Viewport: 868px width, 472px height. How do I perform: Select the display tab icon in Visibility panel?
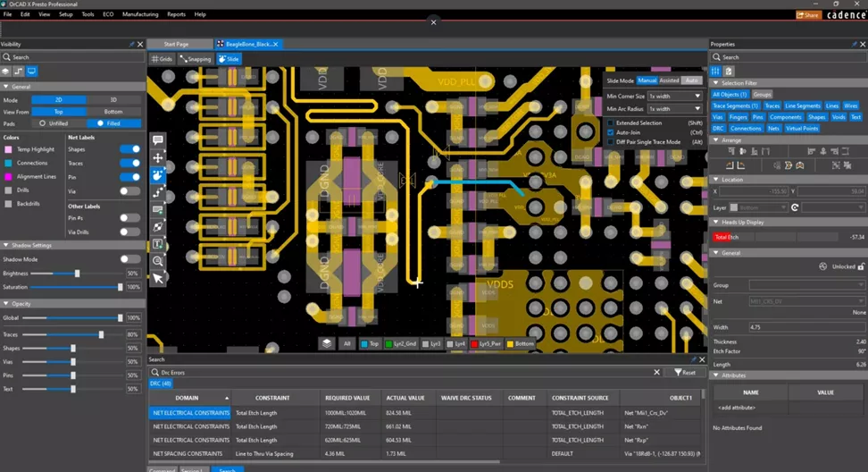click(x=31, y=71)
